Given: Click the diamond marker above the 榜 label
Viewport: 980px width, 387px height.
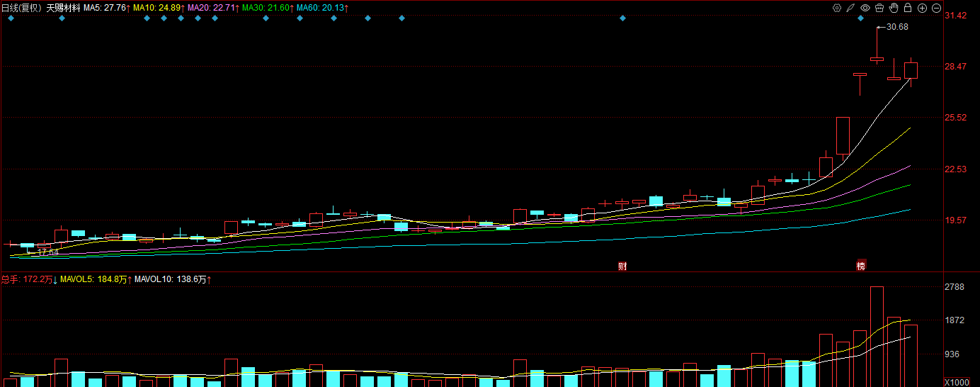Looking at the screenshot, I should [861, 18].
